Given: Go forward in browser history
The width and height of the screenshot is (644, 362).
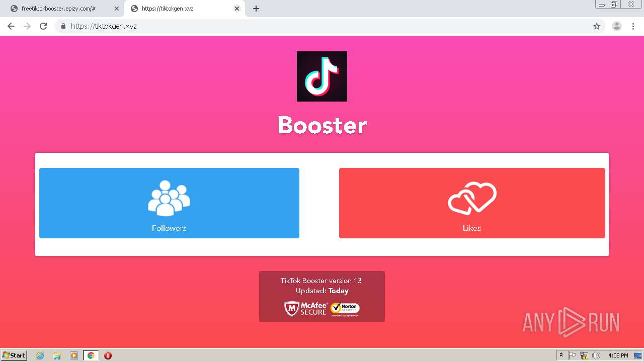Looking at the screenshot, I should [27, 26].
